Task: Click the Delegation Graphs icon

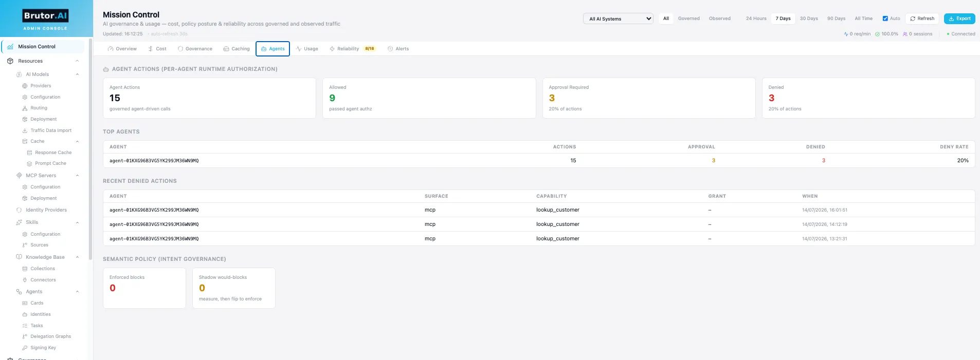Action: pos(25,337)
